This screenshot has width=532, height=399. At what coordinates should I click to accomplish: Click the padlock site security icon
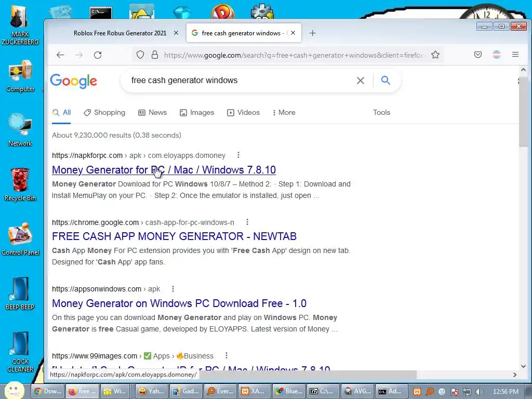click(x=155, y=55)
